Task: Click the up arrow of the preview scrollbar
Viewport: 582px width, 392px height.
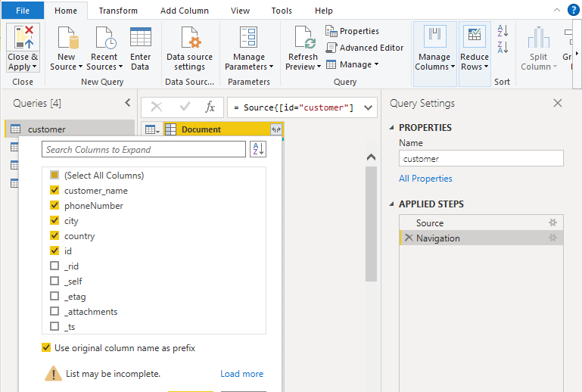Action: click(x=371, y=157)
